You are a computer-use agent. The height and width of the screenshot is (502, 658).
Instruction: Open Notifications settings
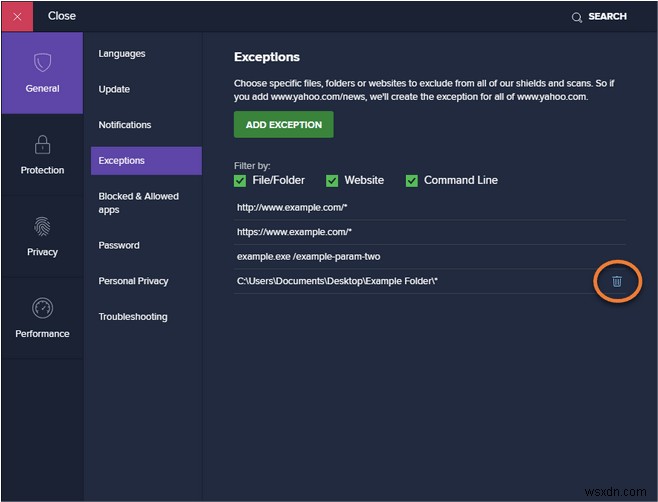pyautogui.click(x=125, y=125)
